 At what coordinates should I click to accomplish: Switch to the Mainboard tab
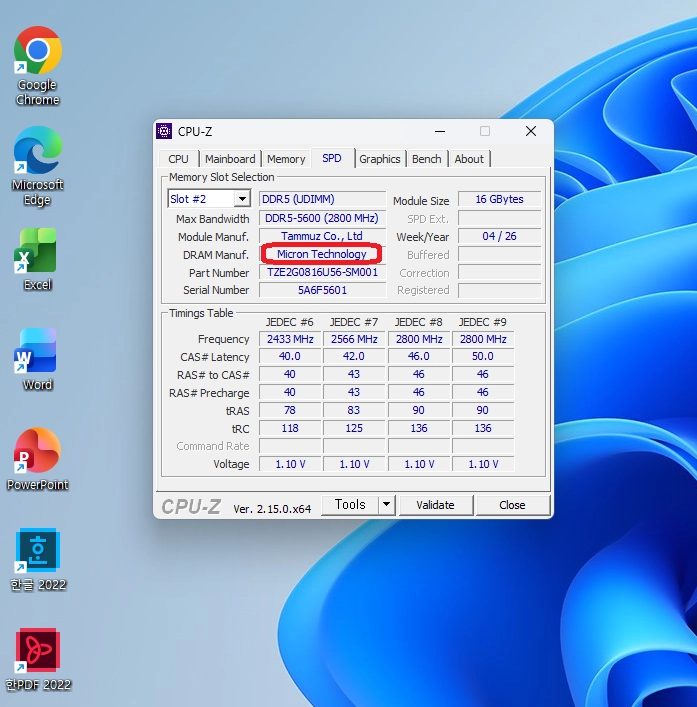[230, 159]
